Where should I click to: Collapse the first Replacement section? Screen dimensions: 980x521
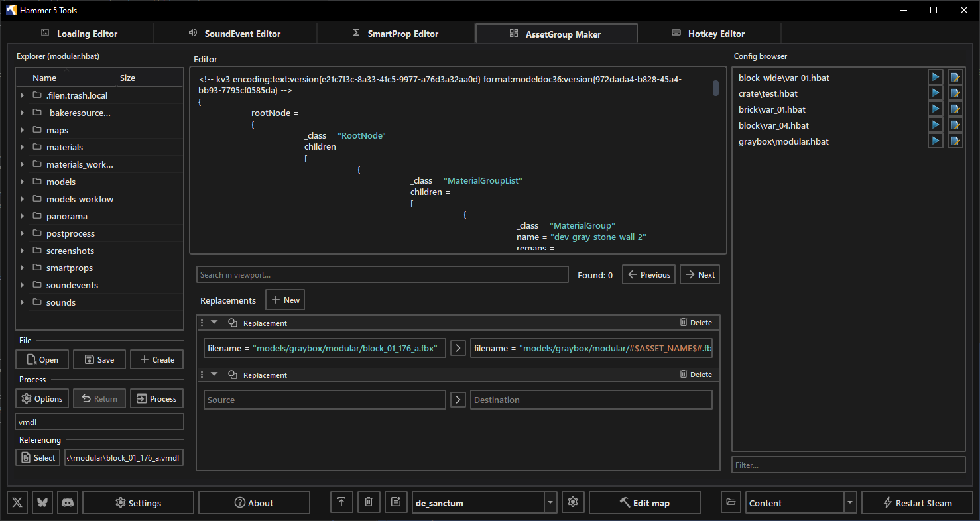pyautogui.click(x=214, y=323)
